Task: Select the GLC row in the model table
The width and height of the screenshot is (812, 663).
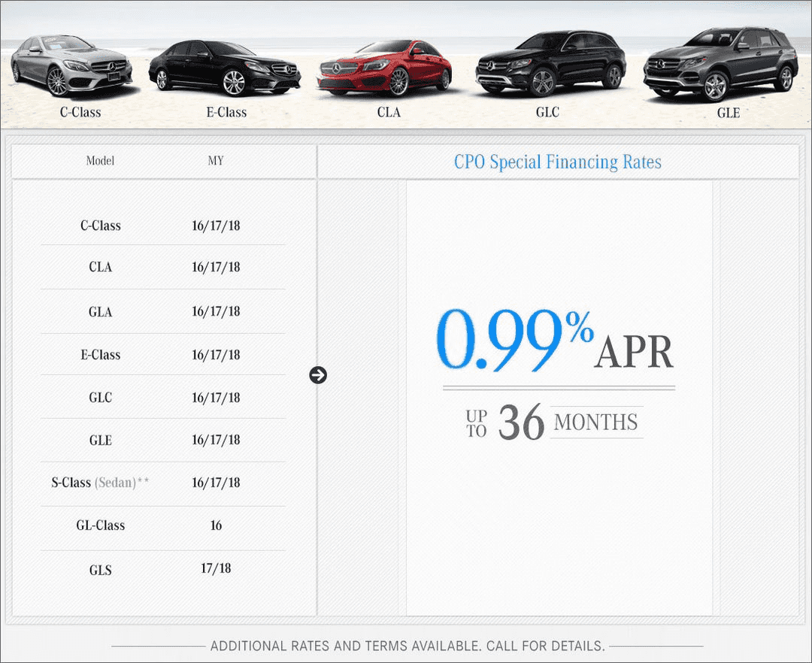Action: [x=163, y=397]
